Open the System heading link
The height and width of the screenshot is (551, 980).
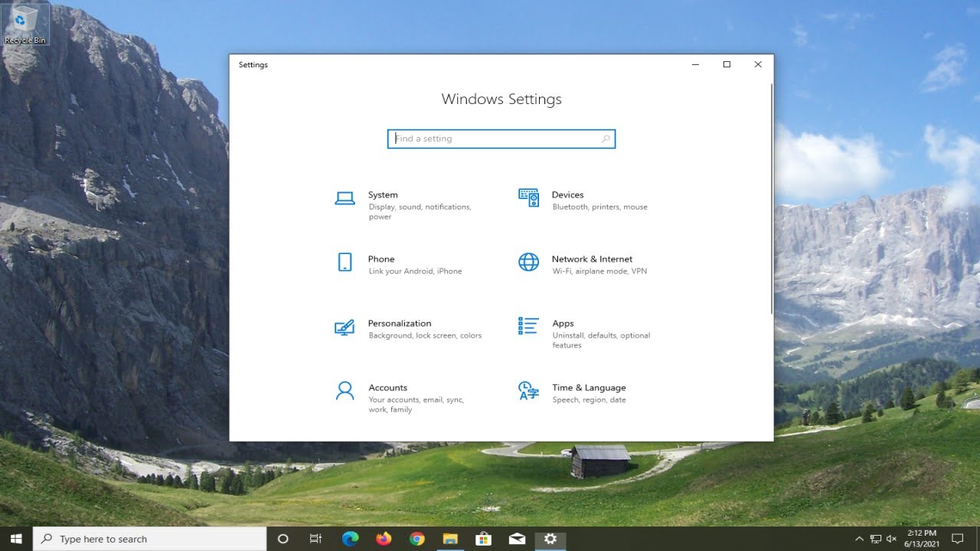383,195
